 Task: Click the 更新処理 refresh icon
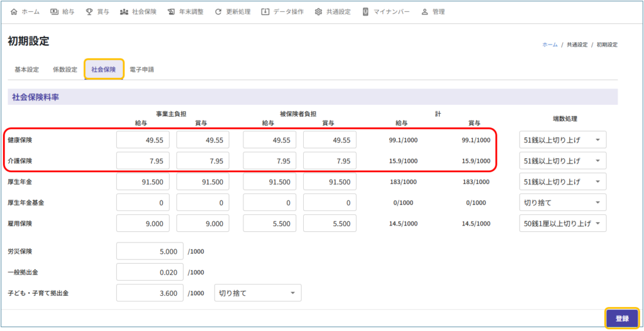pyautogui.click(x=218, y=12)
